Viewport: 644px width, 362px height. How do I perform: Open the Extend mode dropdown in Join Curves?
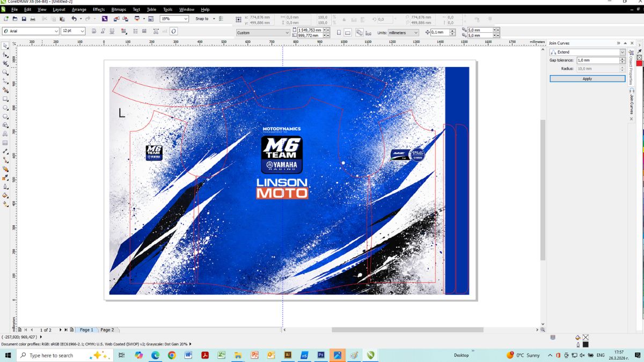pyautogui.click(x=623, y=52)
